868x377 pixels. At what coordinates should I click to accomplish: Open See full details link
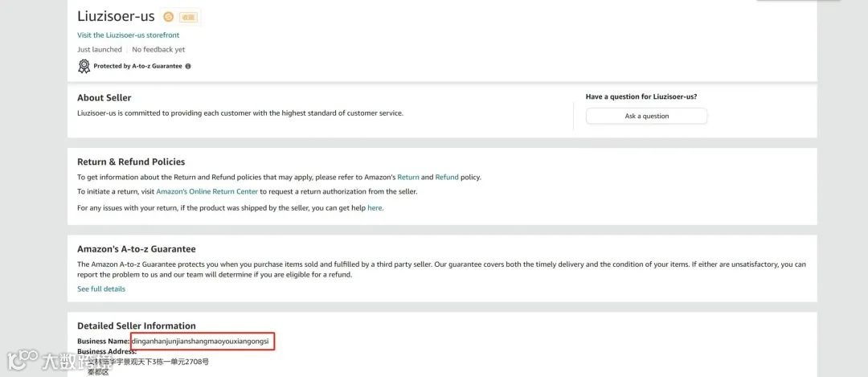[101, 289]
